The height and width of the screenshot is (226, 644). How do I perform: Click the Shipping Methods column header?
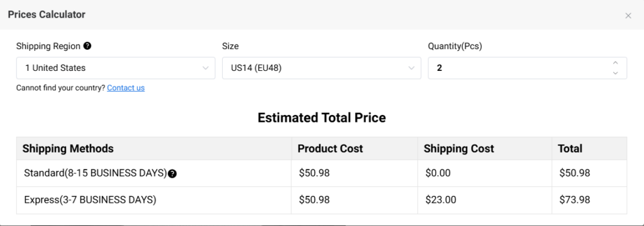68,149
